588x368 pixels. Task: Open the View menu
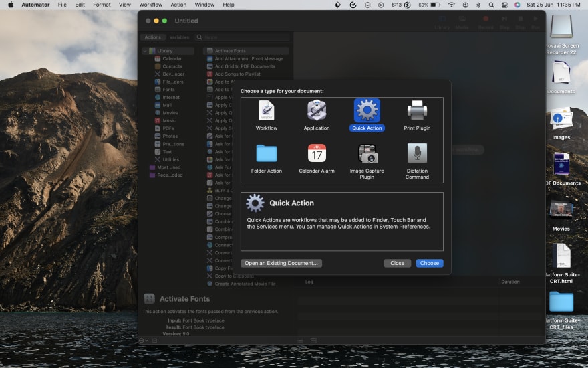point(124,5)
